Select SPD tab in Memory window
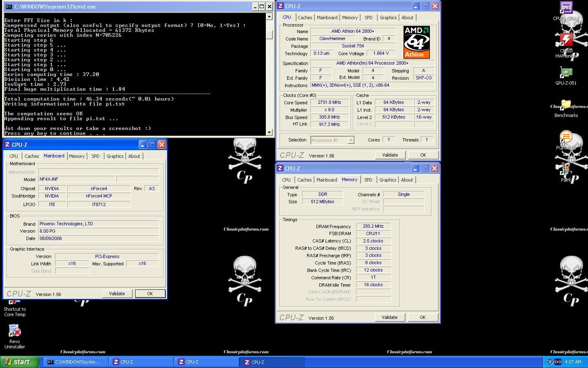Screen dimensions: 588x368 point(368,180)
